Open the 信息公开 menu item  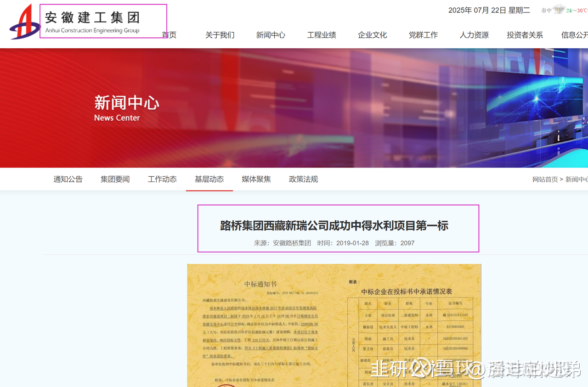tap(574, 35)
